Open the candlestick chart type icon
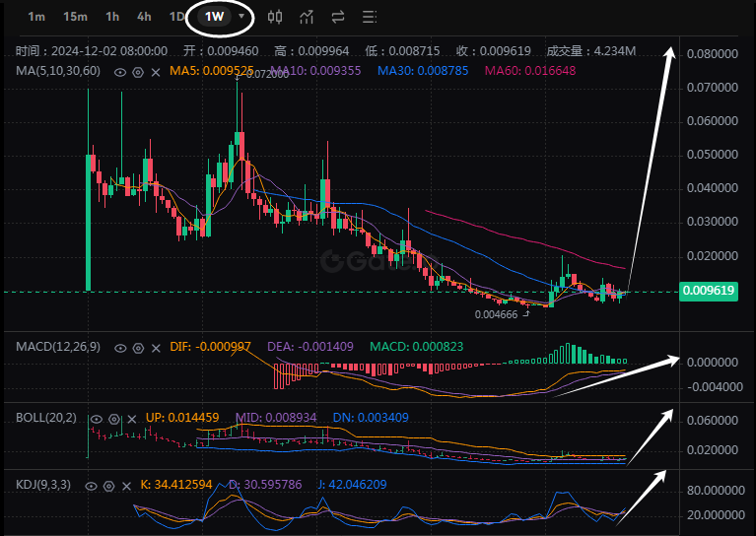Viewport: 756px width, 536px height. click(x=275, y=18)
